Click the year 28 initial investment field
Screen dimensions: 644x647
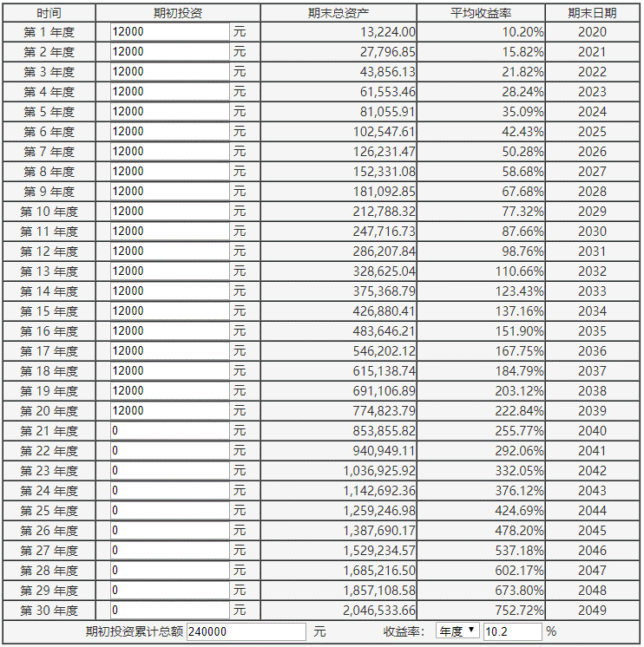(x=169, y=571)
